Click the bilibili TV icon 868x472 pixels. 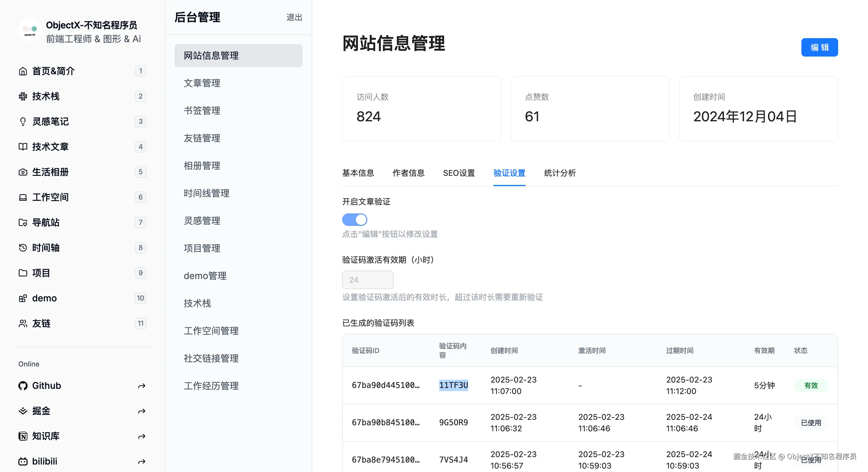23,461
